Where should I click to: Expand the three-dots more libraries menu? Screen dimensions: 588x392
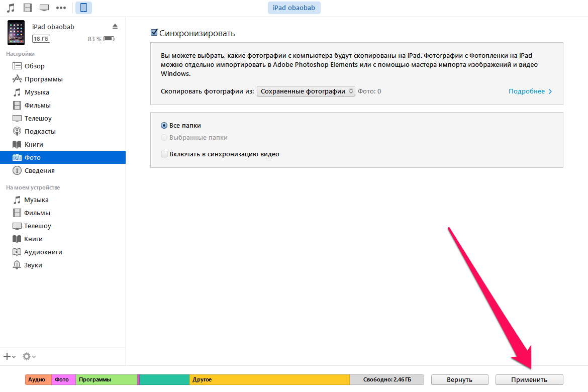pyautogui.click(x=61, y=8)
